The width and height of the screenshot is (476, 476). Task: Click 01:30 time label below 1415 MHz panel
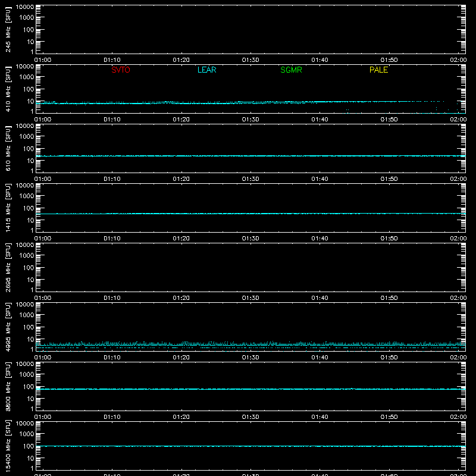250,239
